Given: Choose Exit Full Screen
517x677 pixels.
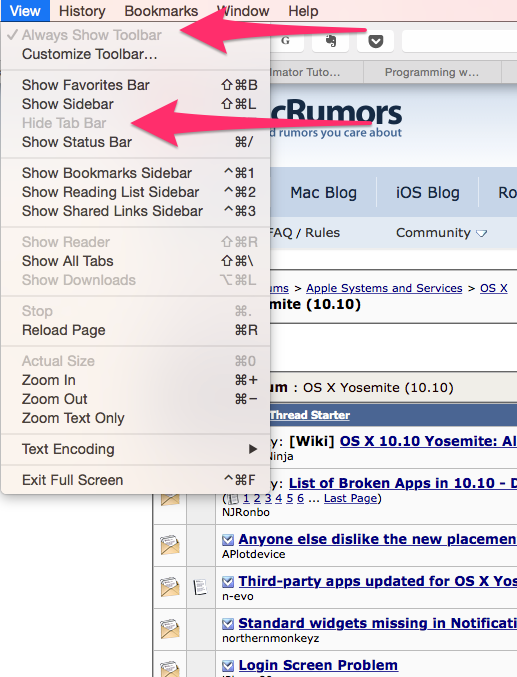Looking at the screenshot, I should pos(136,480).
